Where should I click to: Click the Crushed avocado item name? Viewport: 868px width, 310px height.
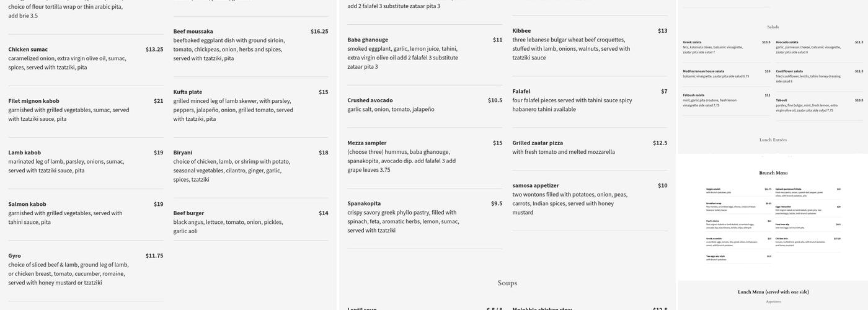370,100
